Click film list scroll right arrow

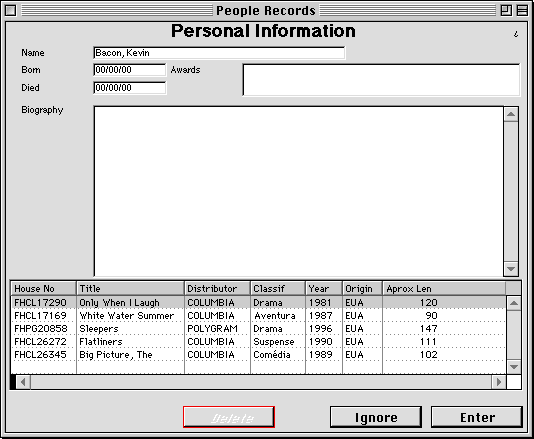pos(499,382)
